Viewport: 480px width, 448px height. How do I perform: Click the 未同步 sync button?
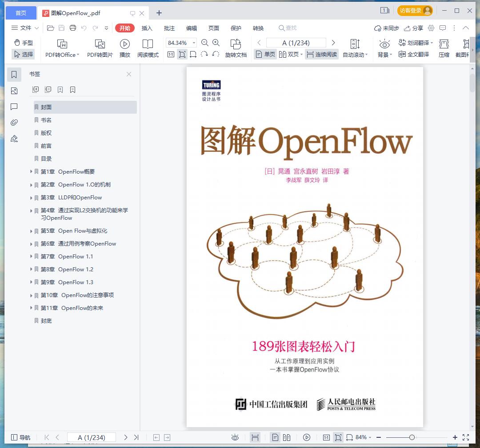pos(387,28)
